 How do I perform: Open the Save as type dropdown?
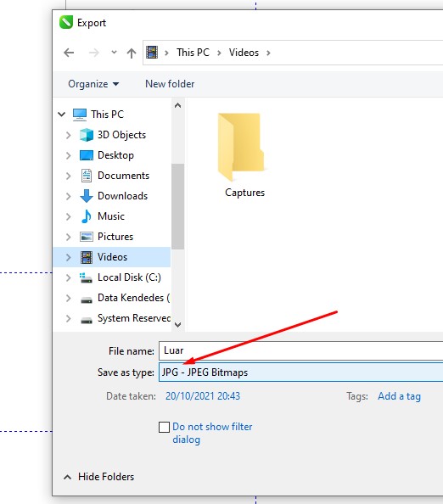[301, 372]
